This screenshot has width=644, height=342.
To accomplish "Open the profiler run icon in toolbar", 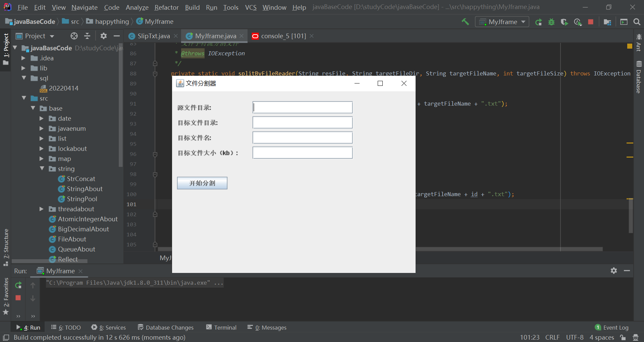I will coord(578,22).
